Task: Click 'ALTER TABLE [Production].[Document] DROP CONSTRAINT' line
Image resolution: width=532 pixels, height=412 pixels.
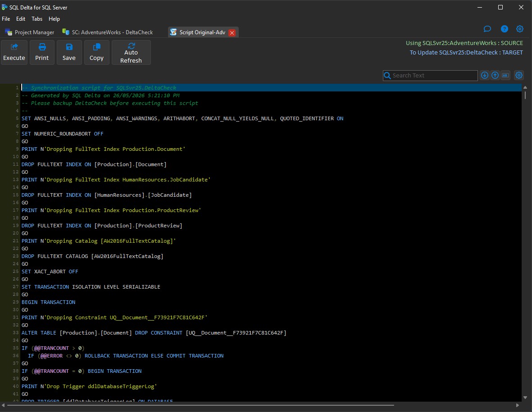Action: point(154,333)
